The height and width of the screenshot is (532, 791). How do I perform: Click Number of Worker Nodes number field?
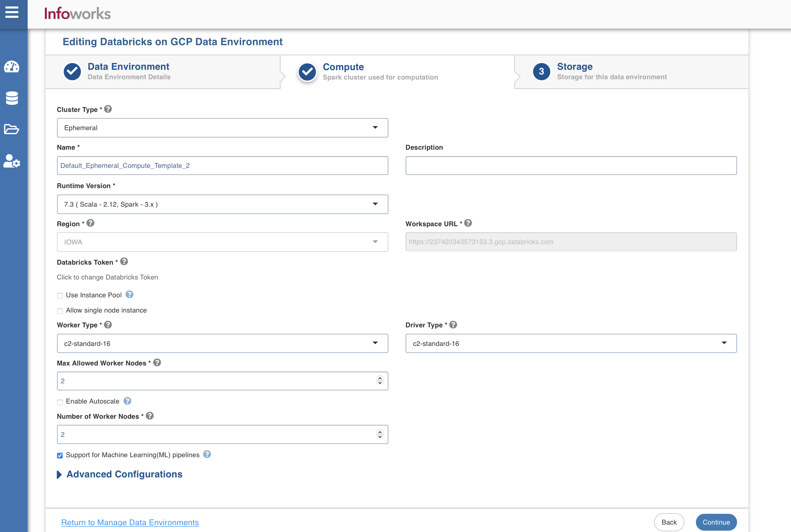point(223,435)
